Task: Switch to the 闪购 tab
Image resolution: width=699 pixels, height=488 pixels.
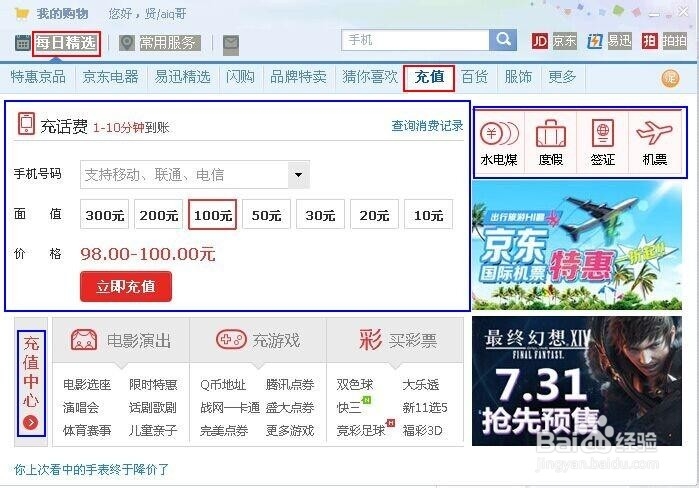Action: tap(240, 77)
